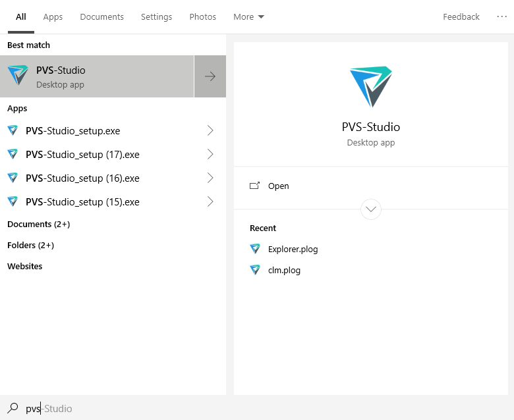
Task: Expand the Best match arrow for PVS-Studio
Action: (210, 76)
